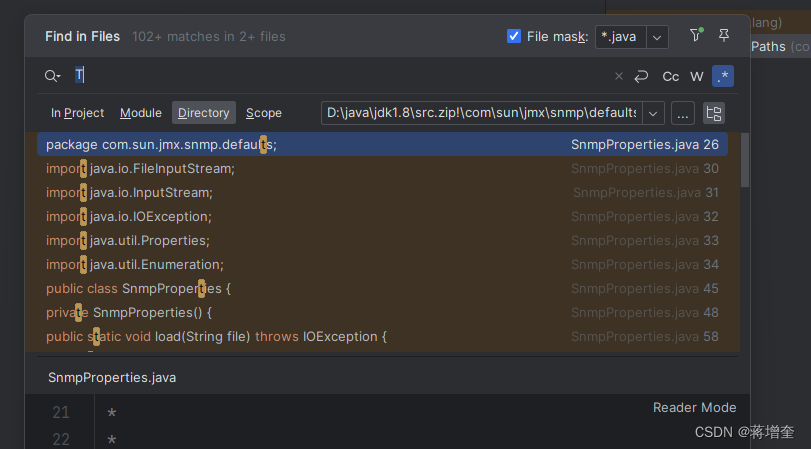Select result 'import java.io.InputStream;'
Viewport: 811px width, 449px height.
tap(382, 192)
